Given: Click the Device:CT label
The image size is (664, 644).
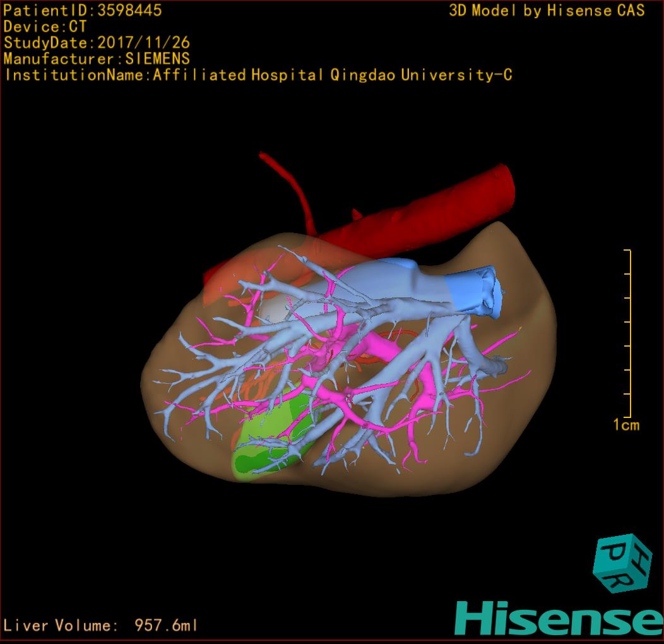Looking at the screenshot, I should click(x=45, y=27).
